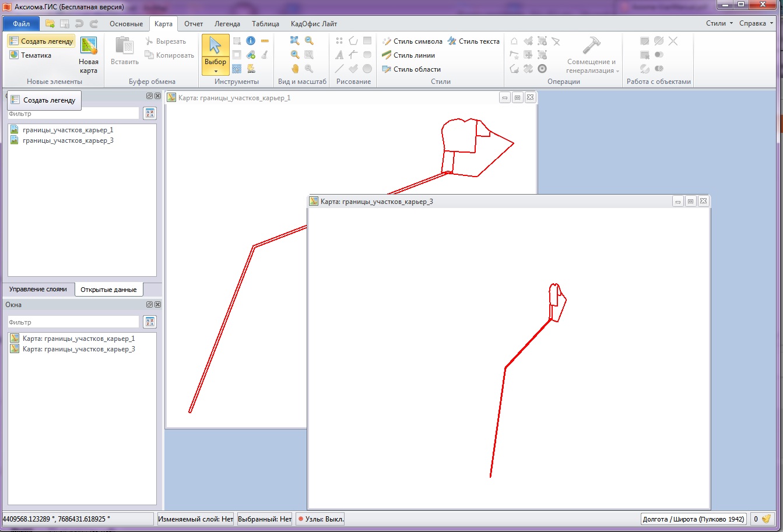Screen dimensions: 783x532
Task: Toggle A-Z sorting in the Окна panel
Action: pos(150,322)
